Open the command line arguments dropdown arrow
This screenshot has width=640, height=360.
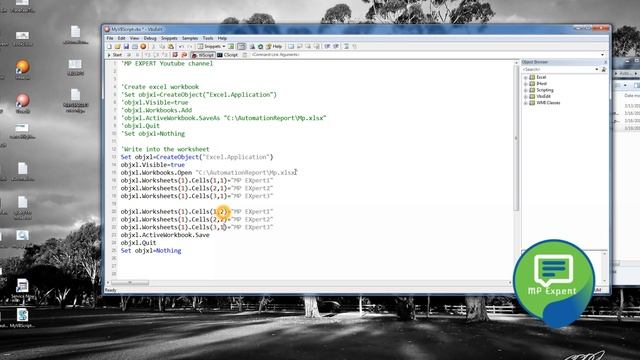coord(602,55)
